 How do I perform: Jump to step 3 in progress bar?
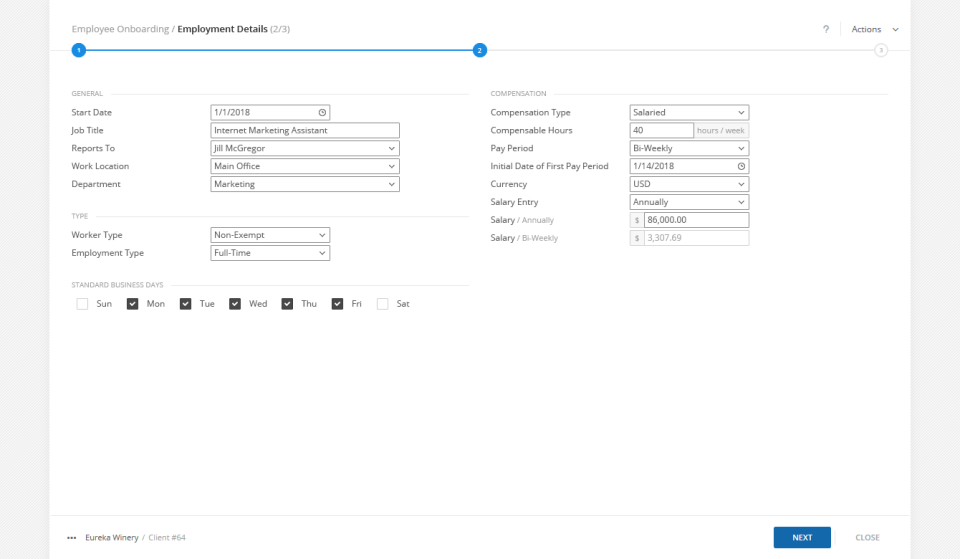click(880, 50)
